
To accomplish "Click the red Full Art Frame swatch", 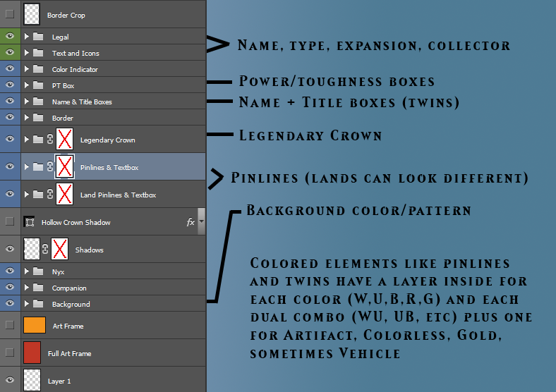I will click(x=32, y=353).
